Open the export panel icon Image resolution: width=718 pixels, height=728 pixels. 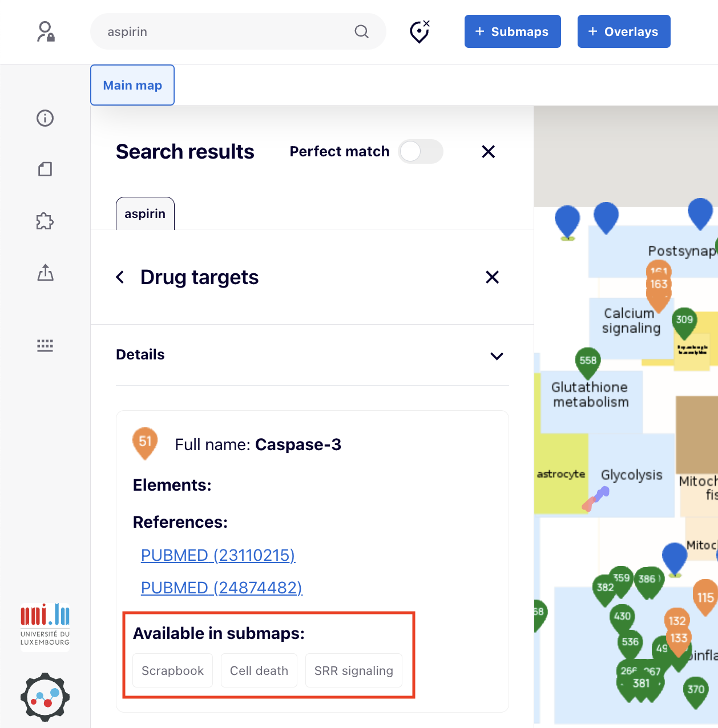pyautogui.click(x=45, y=273)
